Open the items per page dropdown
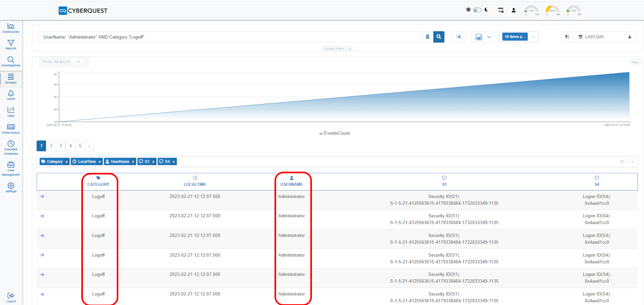 [518, 37]
